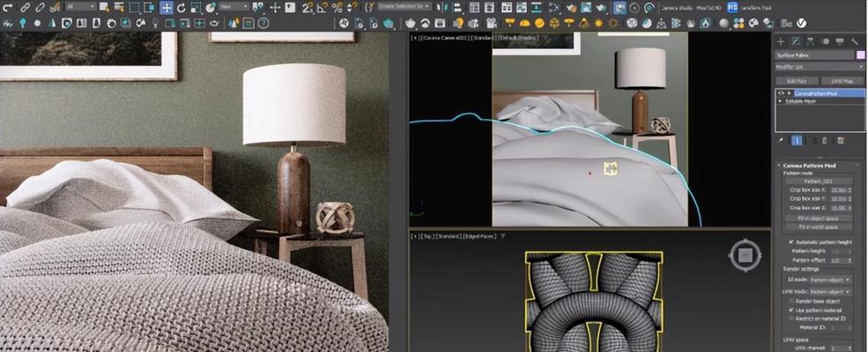Open the UVW mode dropdown
Image resolution: width=868 pixels, height=352 pixels.
[830, 291]
